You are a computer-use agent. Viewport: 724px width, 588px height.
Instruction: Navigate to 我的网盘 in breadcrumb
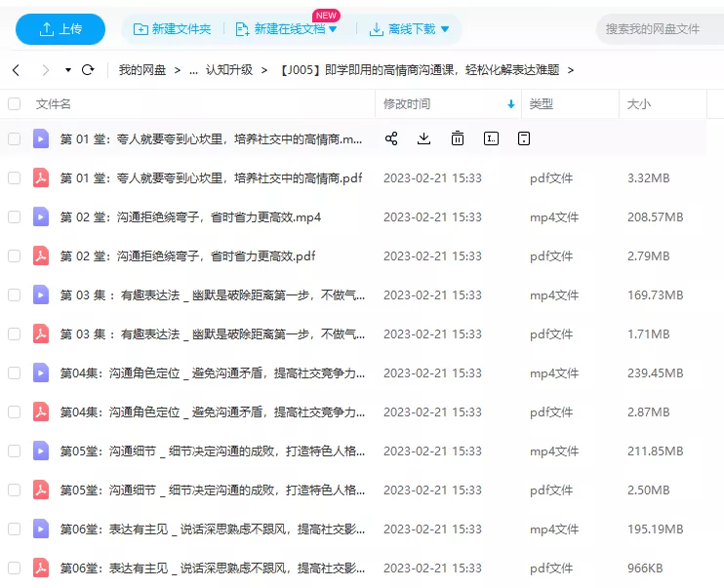point(142,70)
